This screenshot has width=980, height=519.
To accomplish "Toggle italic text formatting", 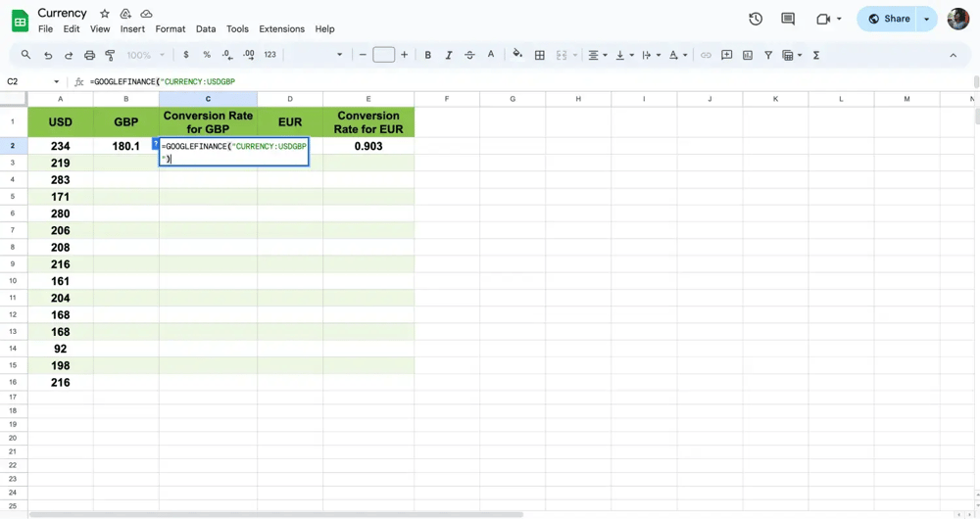I will pos(449,55).
